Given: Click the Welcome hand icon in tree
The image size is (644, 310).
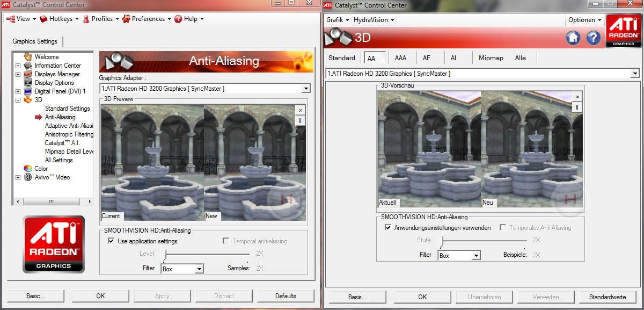Looking at the screenshot, I should point(28,56).
